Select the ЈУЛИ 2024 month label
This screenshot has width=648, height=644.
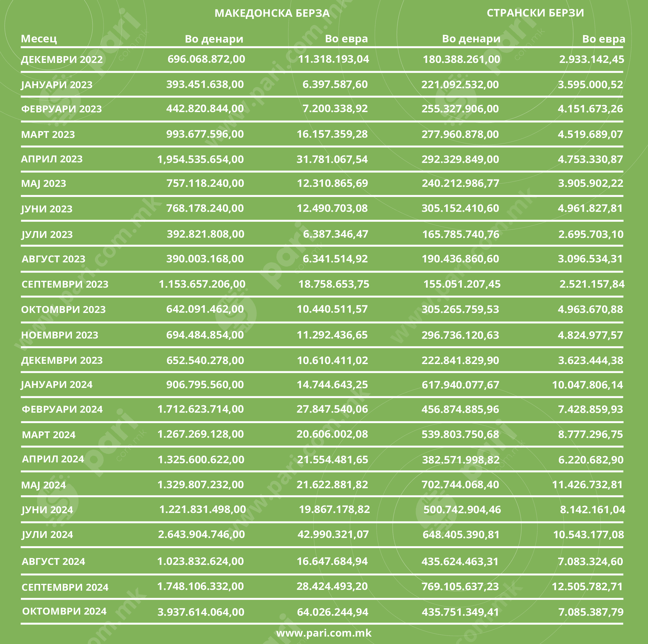47,534
